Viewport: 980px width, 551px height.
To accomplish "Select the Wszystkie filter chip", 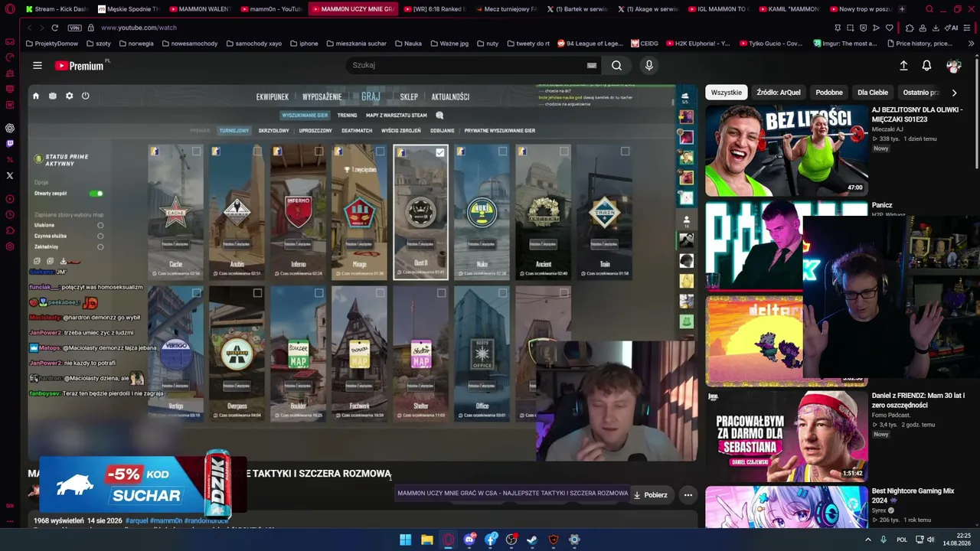I will [x=726, y=93].
